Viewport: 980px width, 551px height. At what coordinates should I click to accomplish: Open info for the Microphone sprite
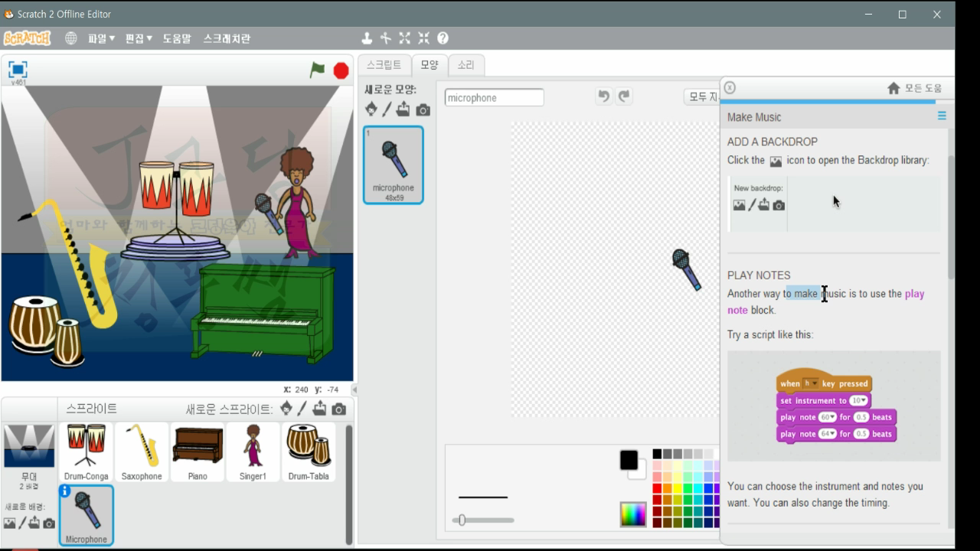pyautogui.click(x=65, y=491)
